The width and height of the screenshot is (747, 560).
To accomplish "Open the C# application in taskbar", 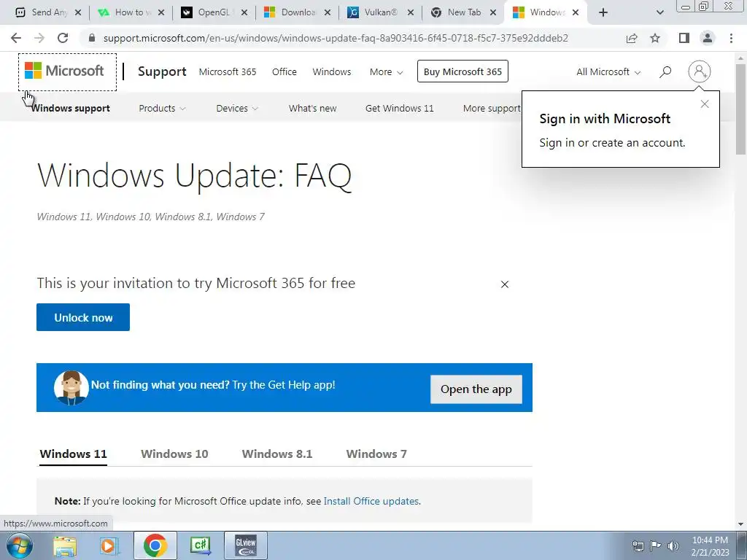I will click(200, 545).
